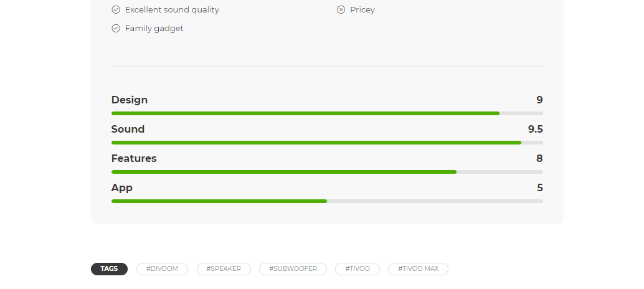The image size is (644, 289).
Task: Click the Sound rating progress bar
Action: tap(327, 143)
